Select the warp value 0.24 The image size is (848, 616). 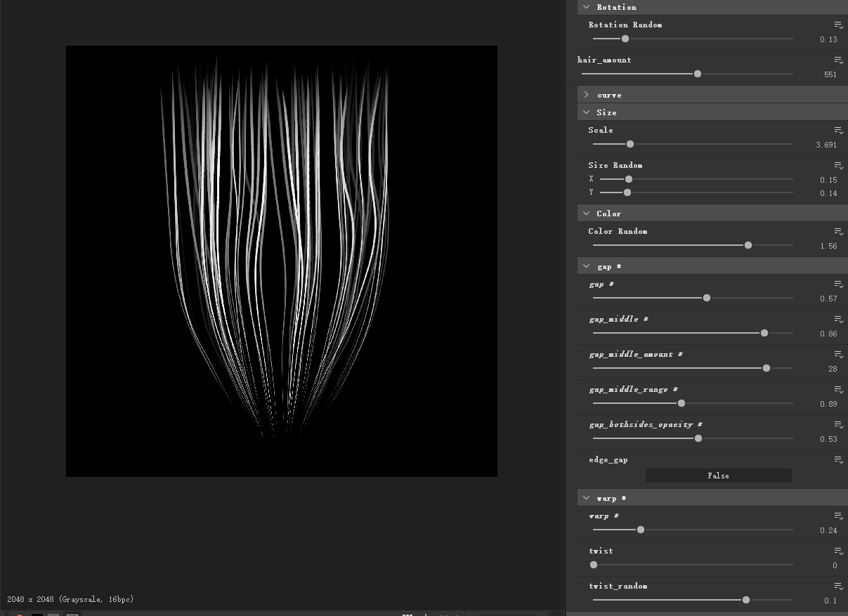[x=828, y=530]
